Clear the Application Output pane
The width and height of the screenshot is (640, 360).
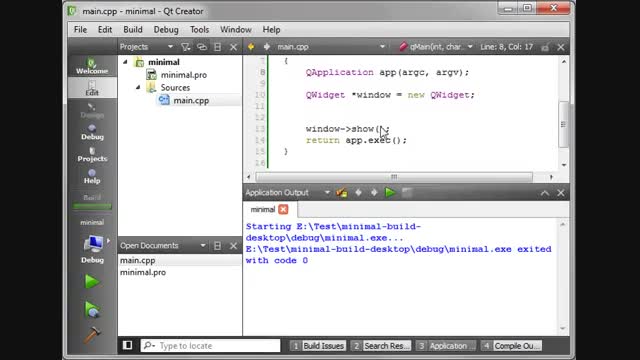click(x=342, y=193)
